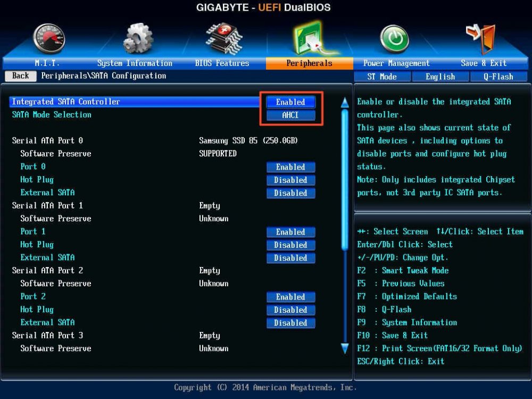Click the scrollbar up arrow

click(345, 103)
